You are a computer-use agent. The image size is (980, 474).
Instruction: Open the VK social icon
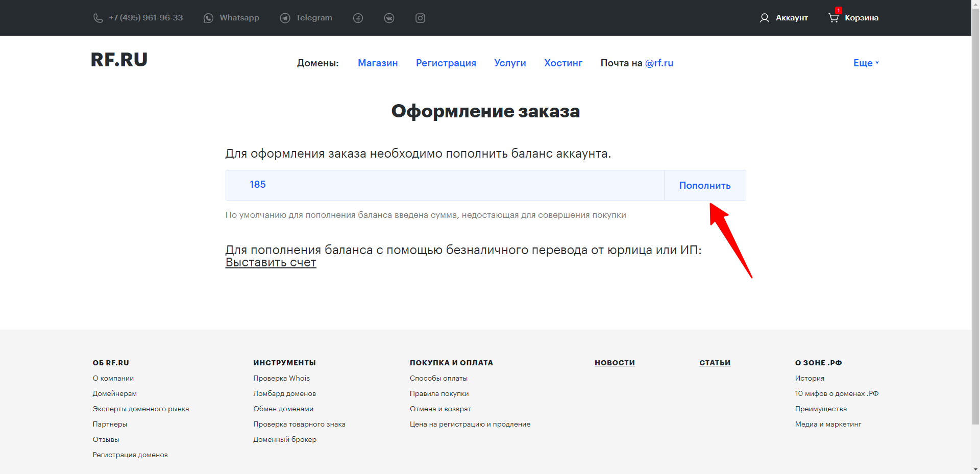pos(389,18)
